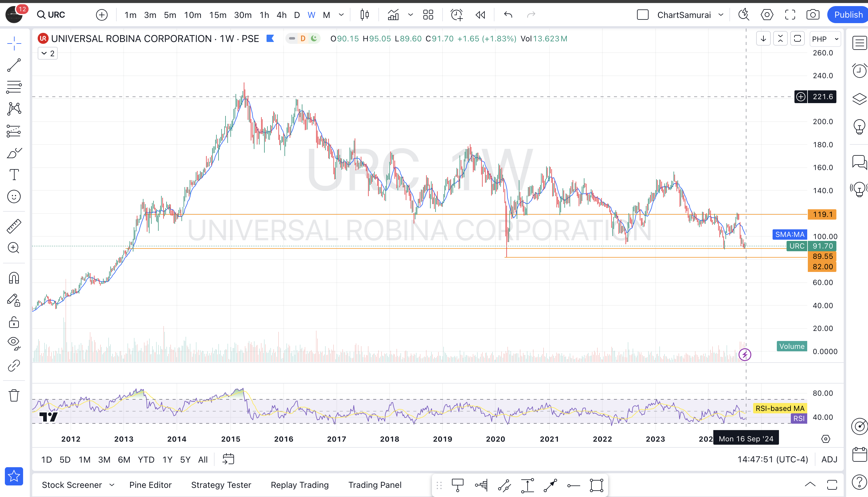Open the PHP currency dropdown
The image size is (868, 497).
point(825,39)
